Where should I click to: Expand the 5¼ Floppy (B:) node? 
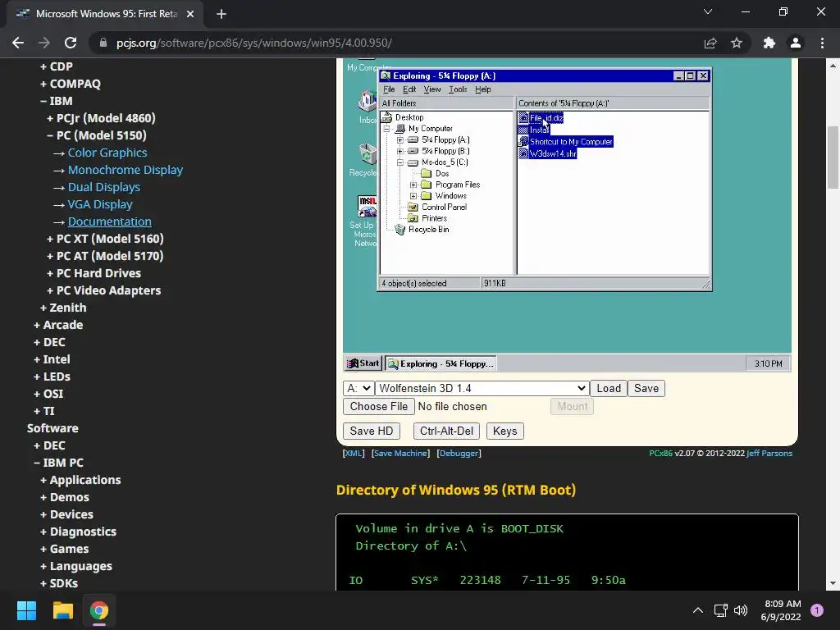pyautogui.click(x=399, y=151)
